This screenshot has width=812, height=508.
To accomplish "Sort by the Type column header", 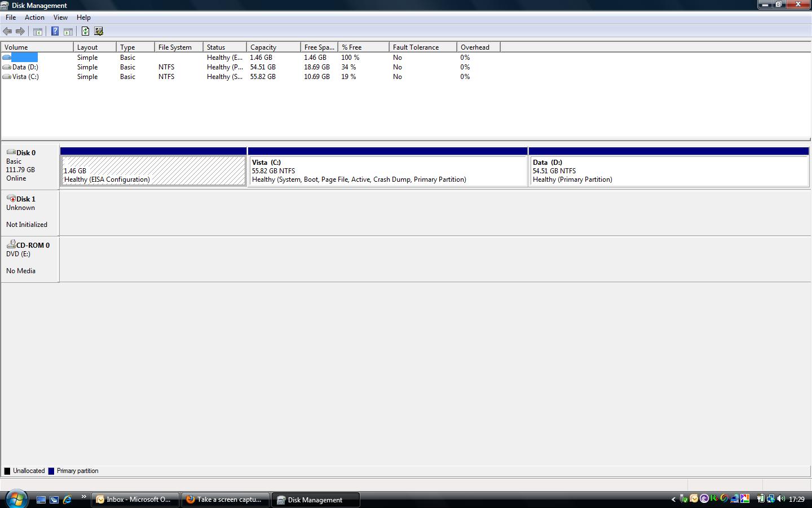I will (135, 47).
